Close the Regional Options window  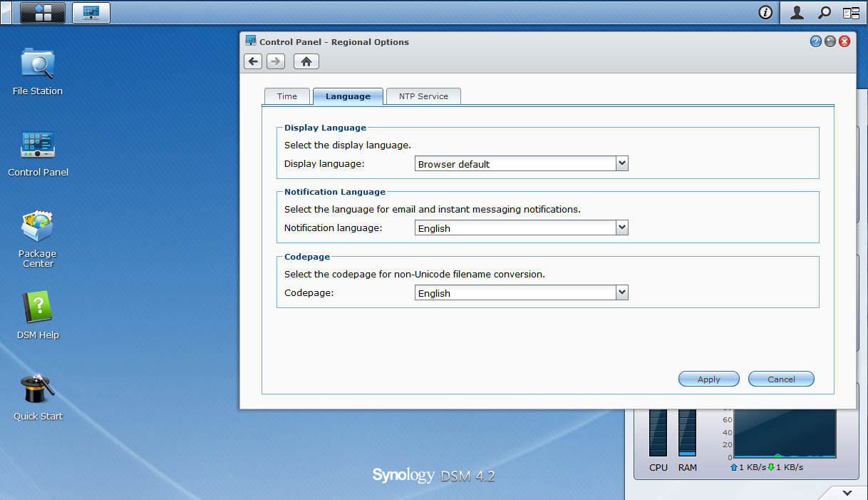[x=844, y=41]
